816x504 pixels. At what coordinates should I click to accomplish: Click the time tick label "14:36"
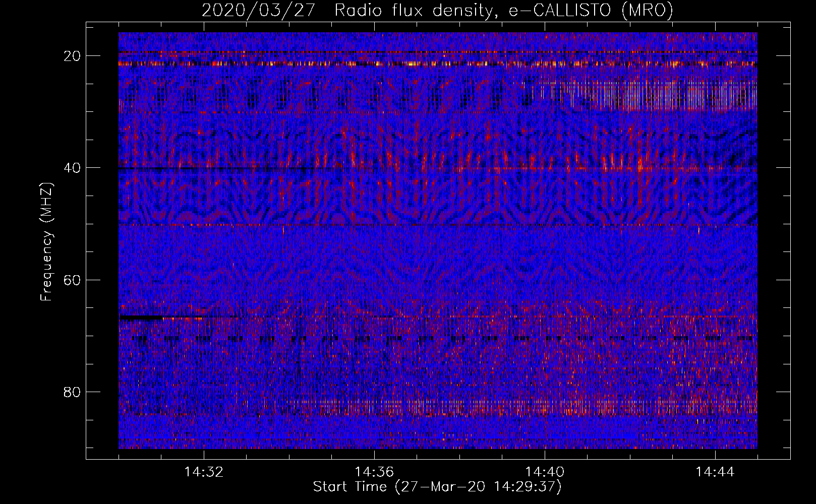coord(374,472)
